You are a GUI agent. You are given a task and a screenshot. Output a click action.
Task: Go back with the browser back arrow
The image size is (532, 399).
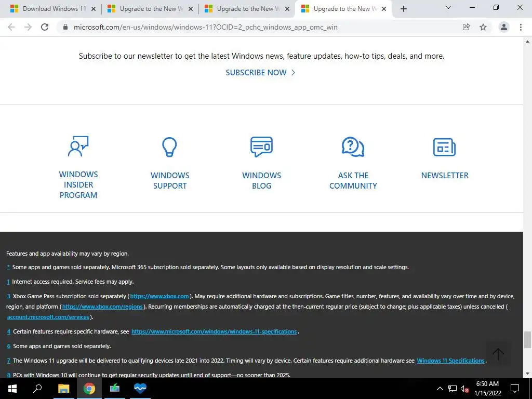(x=11, y=27)
